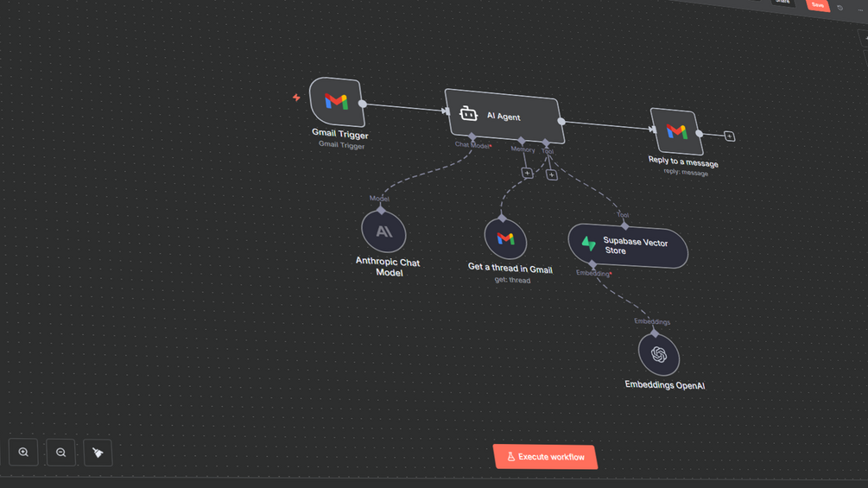Execute the workflow
868x488 pixels.
click(545, 457)
